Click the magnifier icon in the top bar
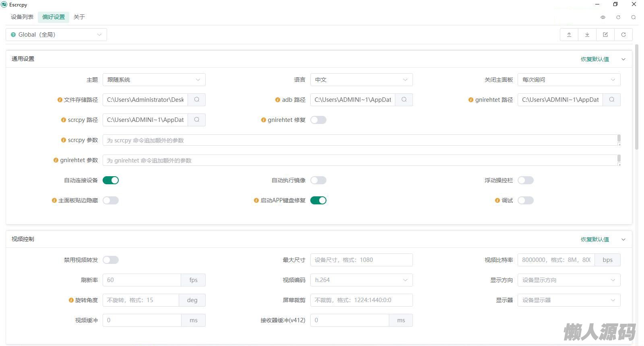644x346 pixels. [x=633, y=17]
